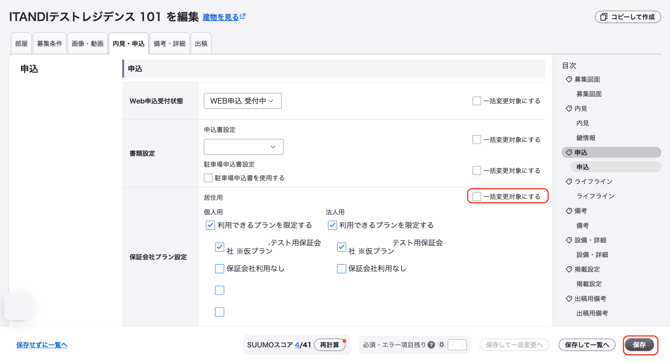Click the tag icon beside highlighted 申込 heading
The width and height of the screenshot is (670, 363).
tap(569, 152)
